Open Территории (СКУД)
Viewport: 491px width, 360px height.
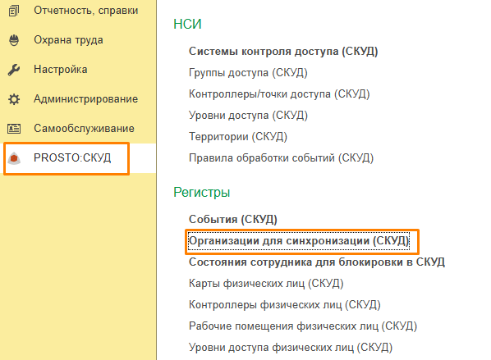(238, 137)
